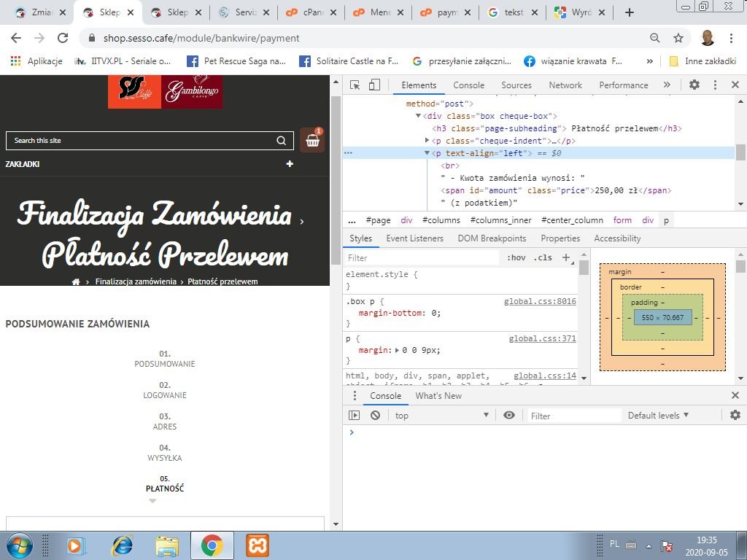Open the shopping cart basket icon
This screenshot has width=747, height=560.
pos(312,140)
